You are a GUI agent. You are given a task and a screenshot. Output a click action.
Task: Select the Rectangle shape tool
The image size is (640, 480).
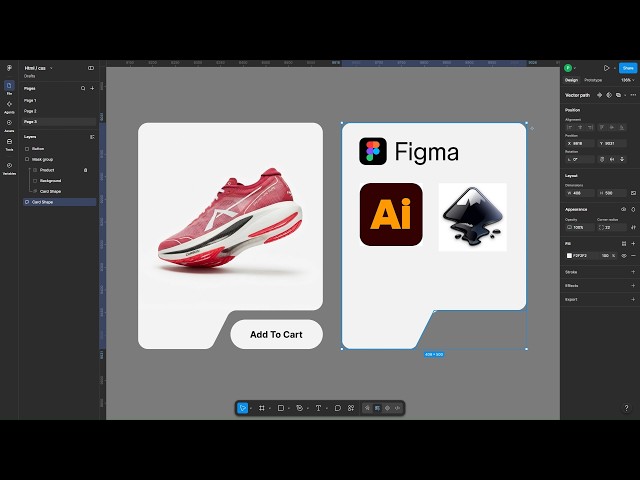coord(281,408)
